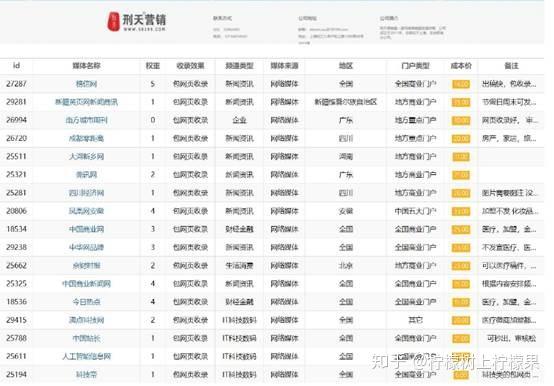The height and width of the screenshot is (386, 554).
Task: Open 凤凰网安徽 link in row 20806
Action: click(87, 211)
